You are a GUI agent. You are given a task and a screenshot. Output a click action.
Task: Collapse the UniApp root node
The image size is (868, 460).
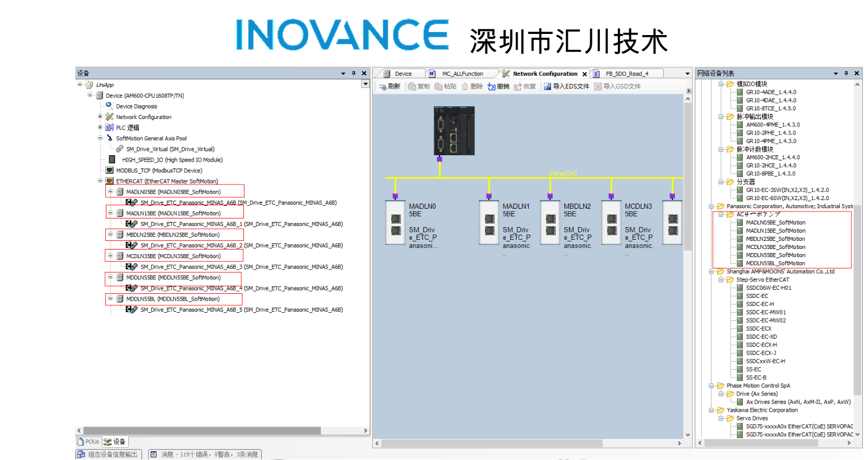(x=79, y=85)
